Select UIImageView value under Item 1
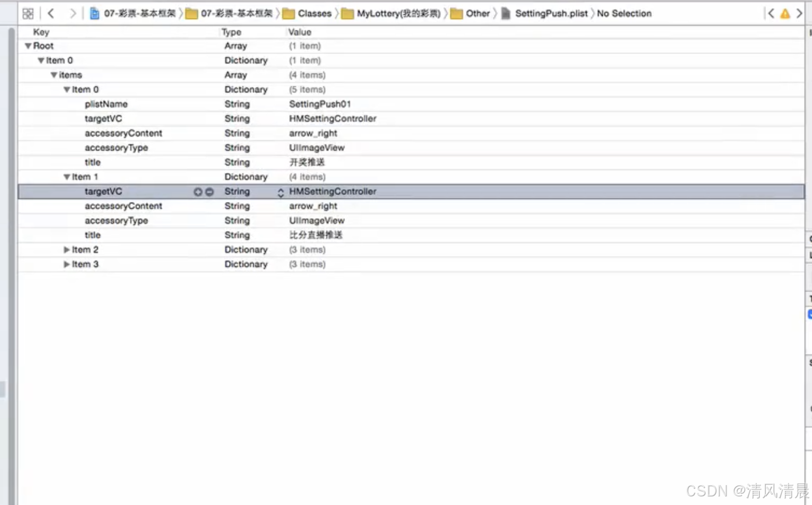 317,221
